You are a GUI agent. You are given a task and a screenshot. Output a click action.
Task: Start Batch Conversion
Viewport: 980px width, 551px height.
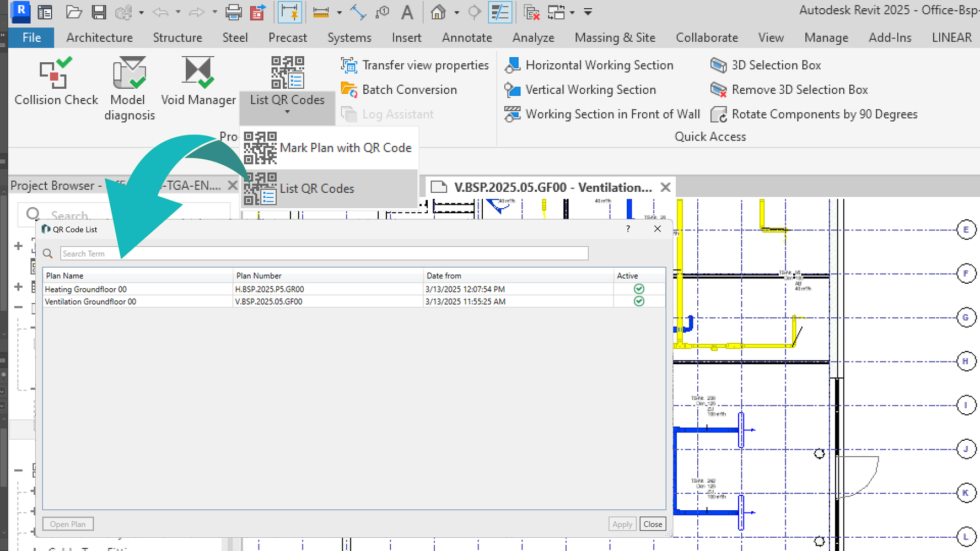(399, 89)
